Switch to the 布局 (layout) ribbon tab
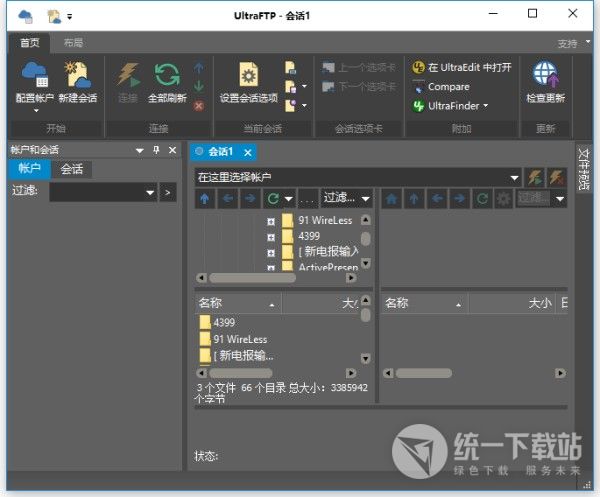Viewport: 600px width, 497px height. pos(73,43)
